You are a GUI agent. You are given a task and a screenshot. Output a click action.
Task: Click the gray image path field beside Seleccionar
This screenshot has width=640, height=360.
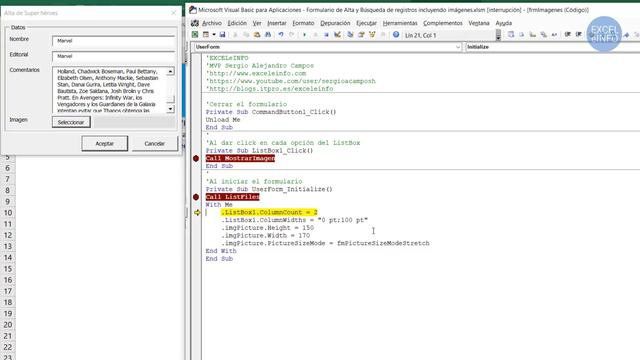point(135,122)
